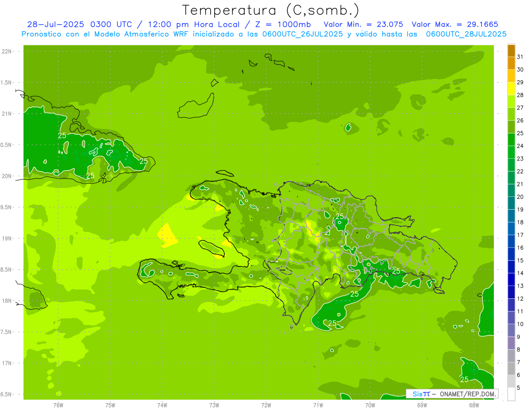Select the 'Valor Min. = 23.075' text
The image size is (532, 411).
pos(363,24)
